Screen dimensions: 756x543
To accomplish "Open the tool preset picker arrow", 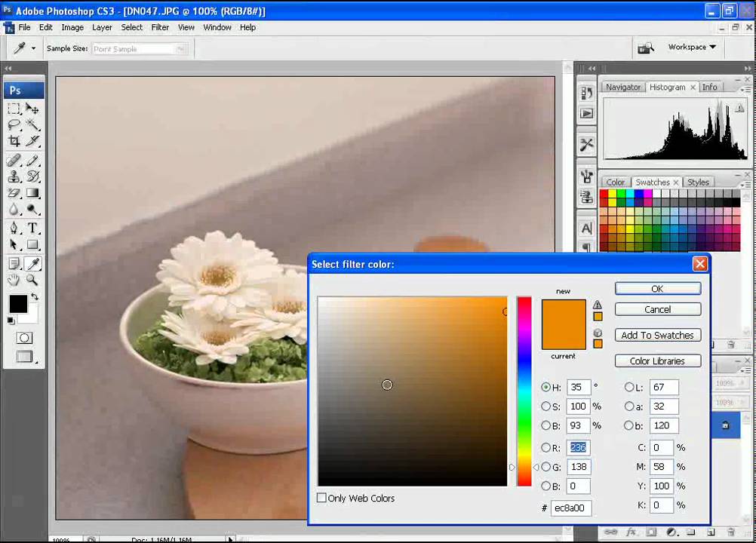I will coord(33,48).
